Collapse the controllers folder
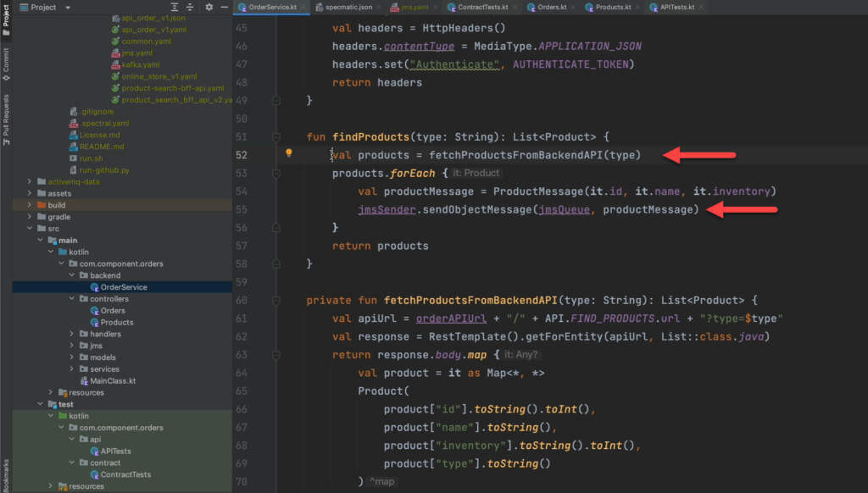Image resolution: width=868 pixels, height=493 pixels. [x=72, y=299]
